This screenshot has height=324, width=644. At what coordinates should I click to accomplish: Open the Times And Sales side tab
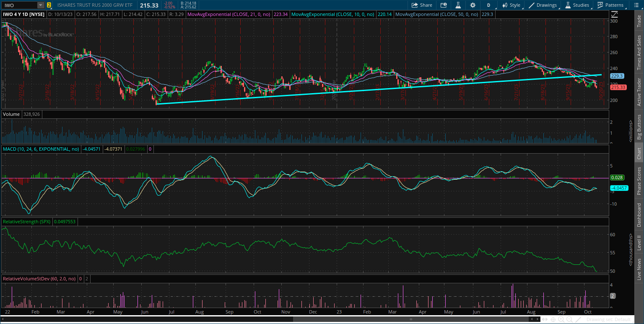pos(639,52)
